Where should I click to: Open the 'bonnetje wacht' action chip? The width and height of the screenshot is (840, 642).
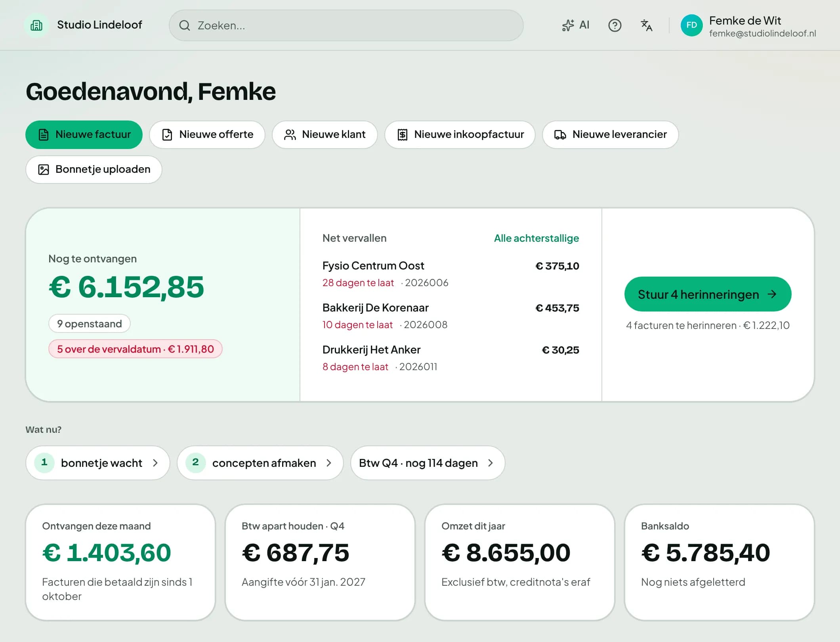click(x=98, y=463)
